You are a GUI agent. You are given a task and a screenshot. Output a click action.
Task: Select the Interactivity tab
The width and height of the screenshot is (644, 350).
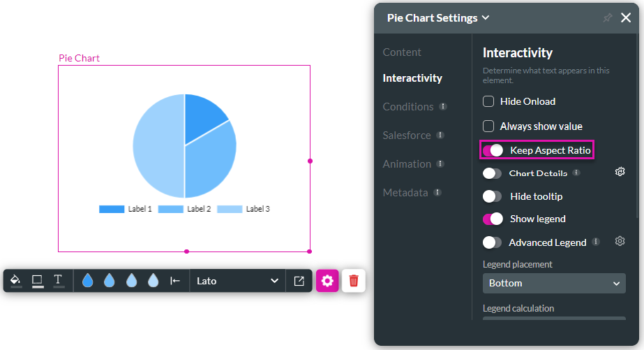tap(412, 78)
